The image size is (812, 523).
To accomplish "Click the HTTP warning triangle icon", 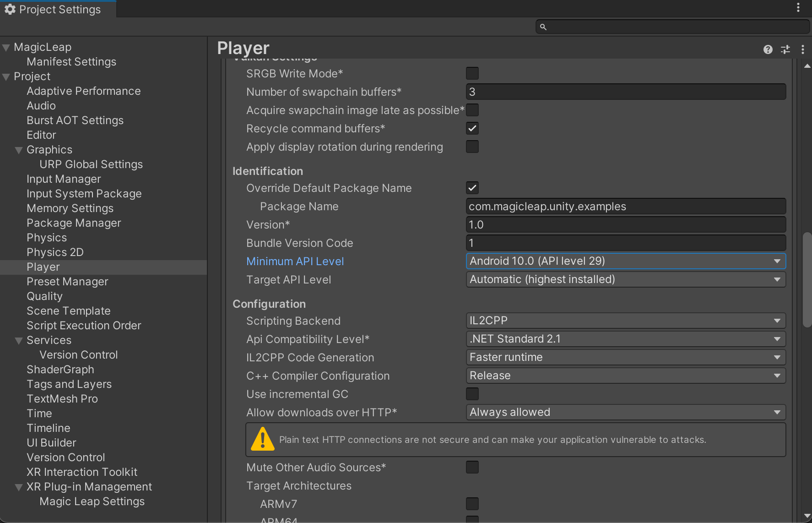I will click(x=263, y=439).
